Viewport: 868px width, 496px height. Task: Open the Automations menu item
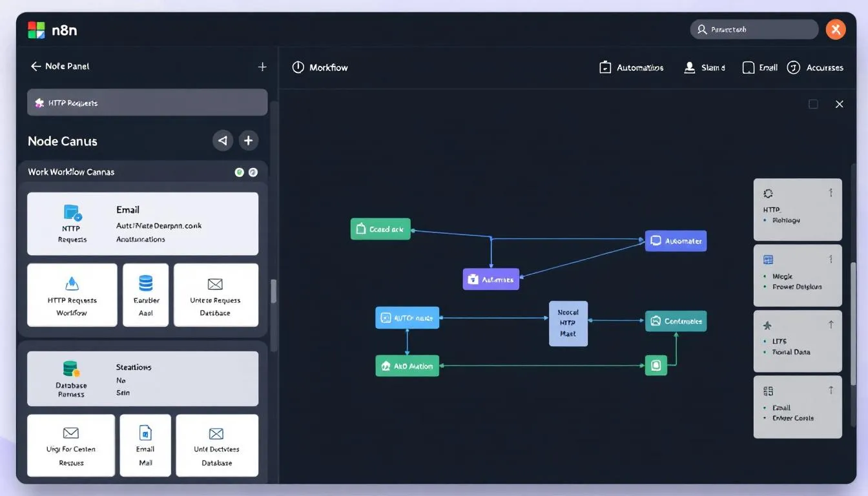tap(632, 68)
